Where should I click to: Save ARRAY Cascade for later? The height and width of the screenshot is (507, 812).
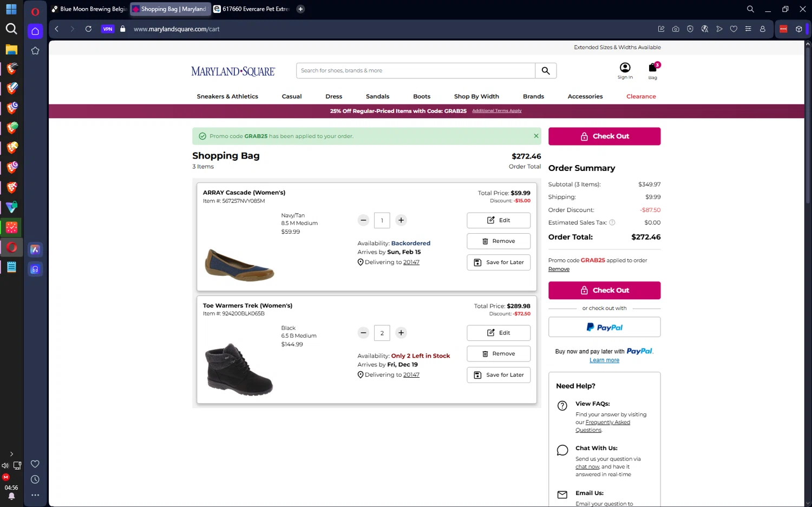(499, 262)
